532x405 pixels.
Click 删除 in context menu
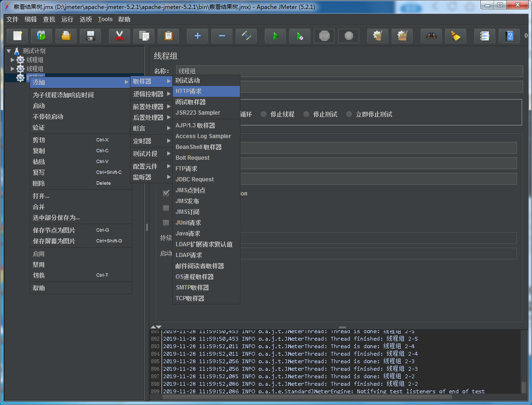81,183
